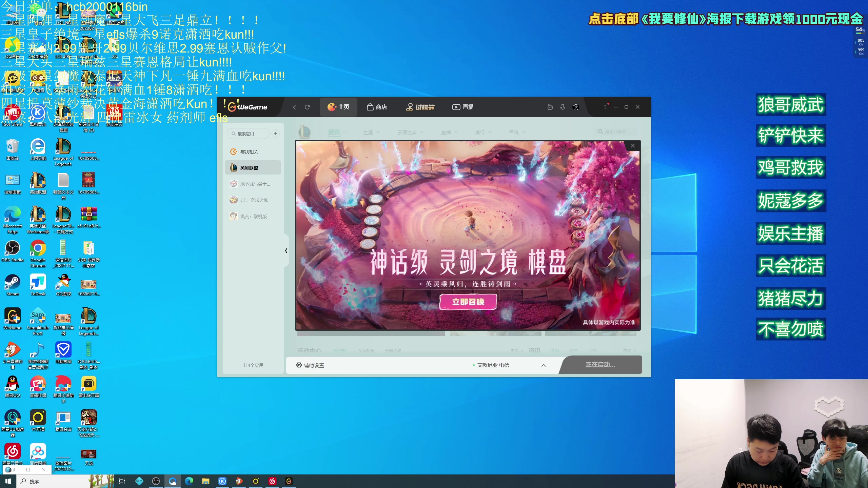Open the 直播 live tab

click(x=463, y=107)
